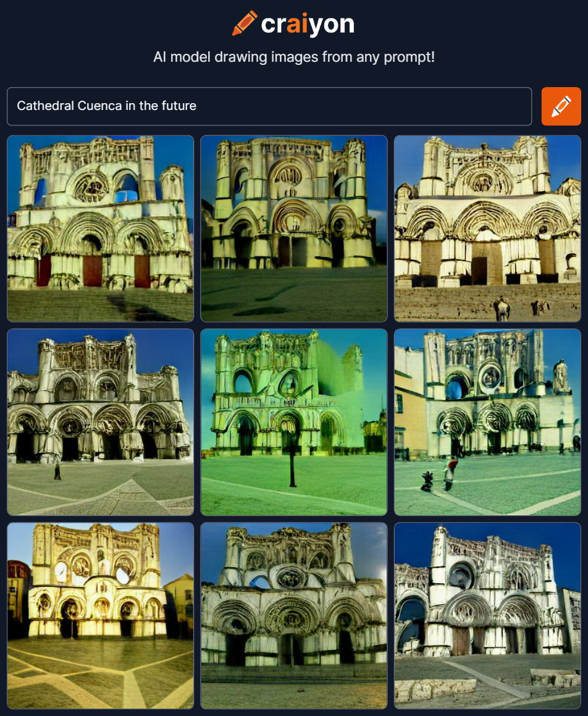The height and width of the screenshot is (716, 588).
Task: Open the top-right cathedral image with horses in front
Action: point(487,229)
